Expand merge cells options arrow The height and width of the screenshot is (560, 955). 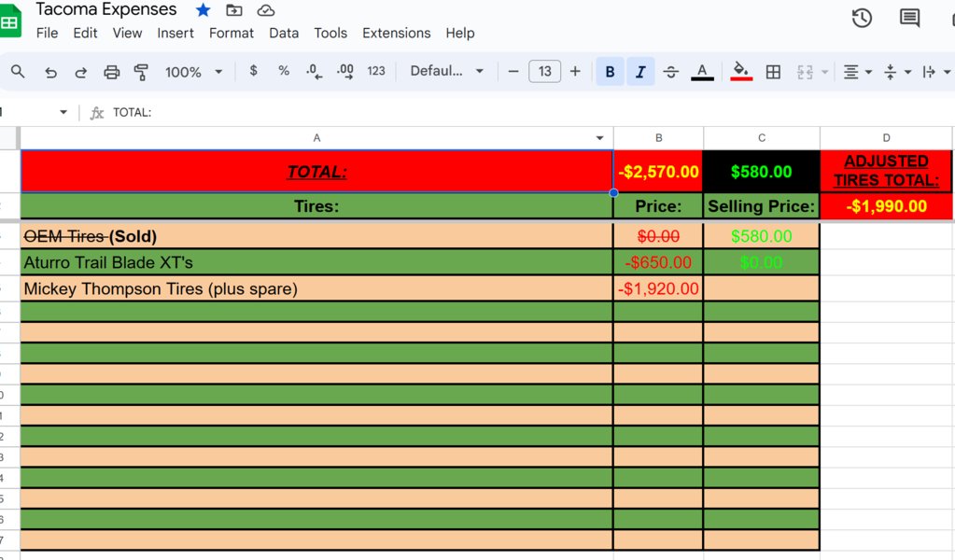pyautogui.click(x=824, y=72)
